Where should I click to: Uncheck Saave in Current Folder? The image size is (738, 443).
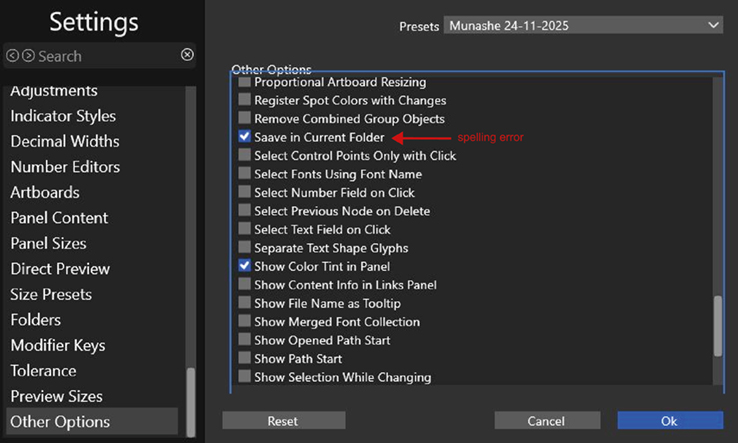coord(245,137)
